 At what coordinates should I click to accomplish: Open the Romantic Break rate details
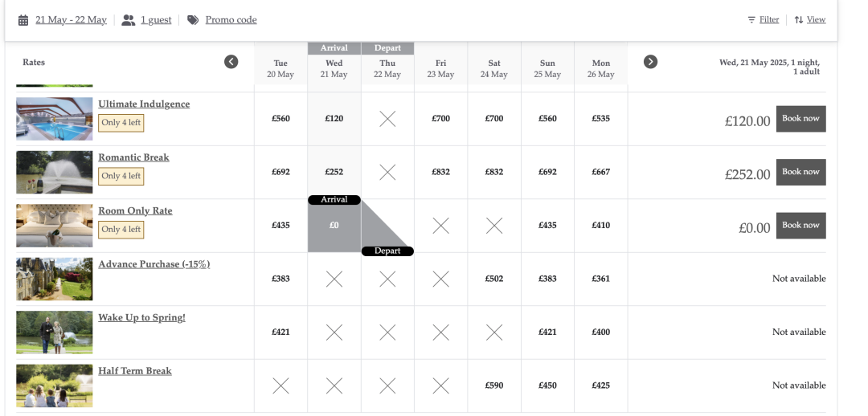(x=134, y=157)
